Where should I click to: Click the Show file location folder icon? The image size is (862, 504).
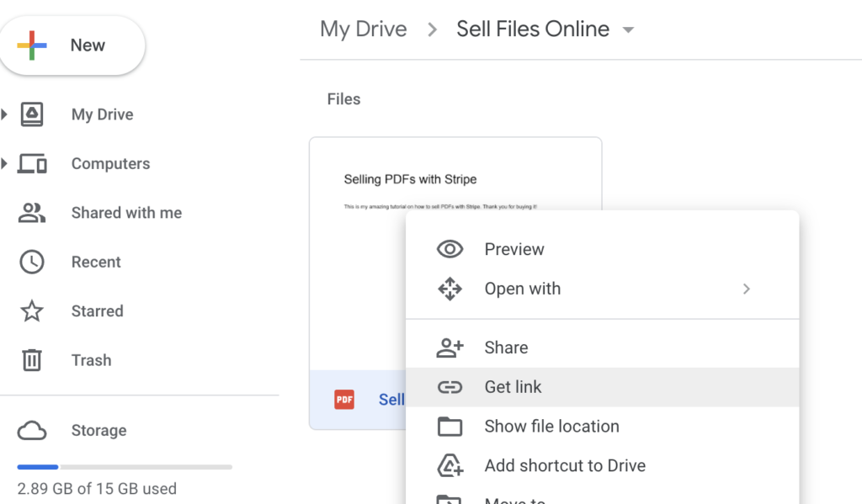click(x=450, y=427)
